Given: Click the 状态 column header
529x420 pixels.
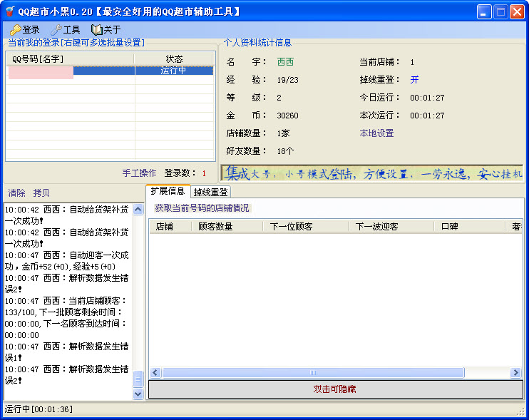Looking at the screenshot, I should (x=174, y=59).
